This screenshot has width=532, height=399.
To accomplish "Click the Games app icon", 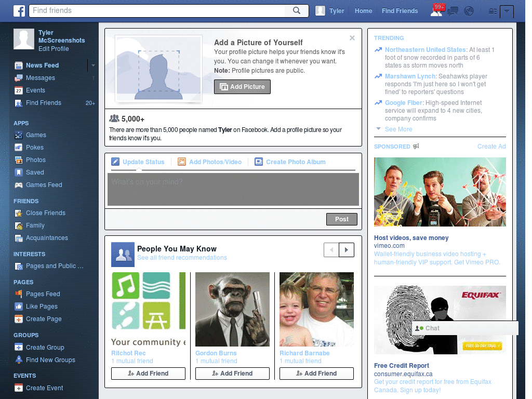I will pyautogui.click(x=19, y=135).
